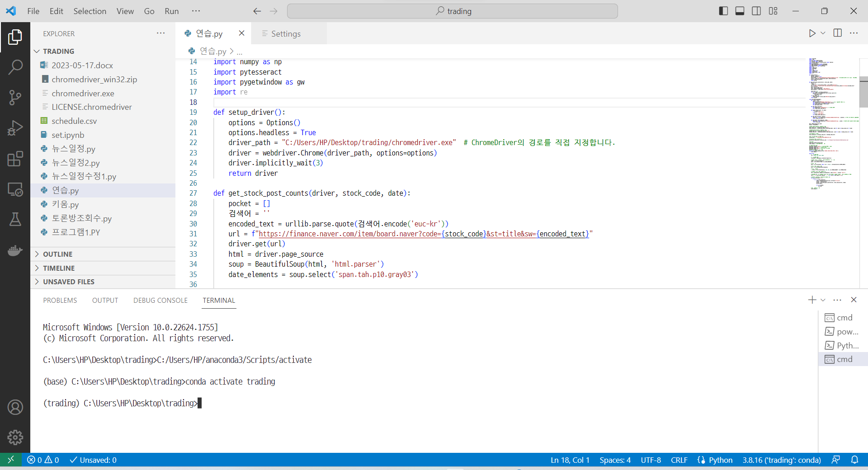Open the Extensions view

coord(15,159)
